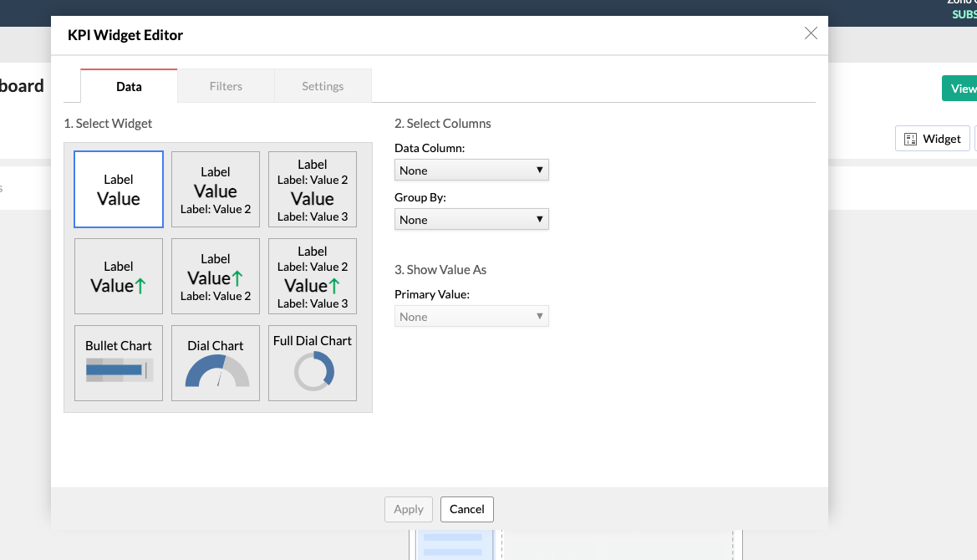Switch to the Filters tab
The width and height of the screenshot is (977, 560).
click(x=226, y=86)
